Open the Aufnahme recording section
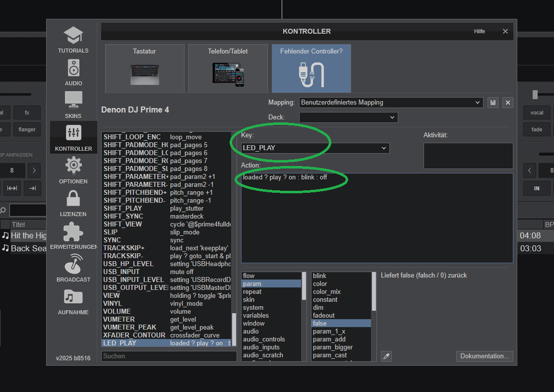554x392 pixels. tap(73, 301)
